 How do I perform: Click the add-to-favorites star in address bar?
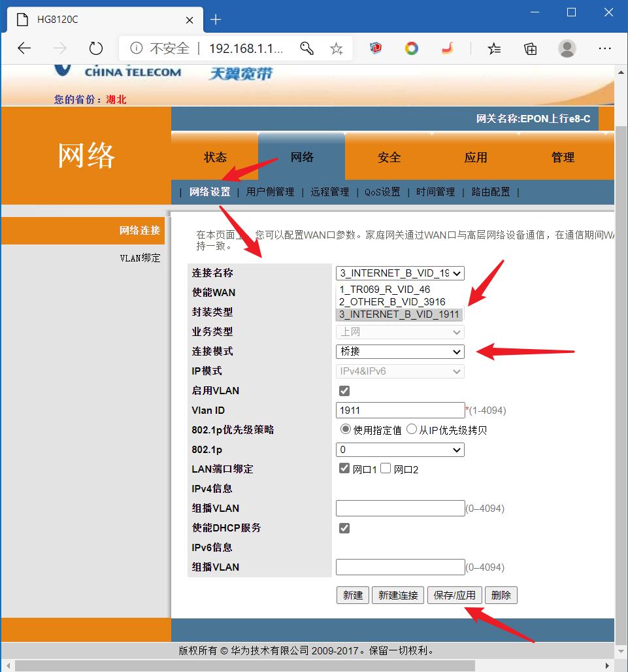(336, 48)
